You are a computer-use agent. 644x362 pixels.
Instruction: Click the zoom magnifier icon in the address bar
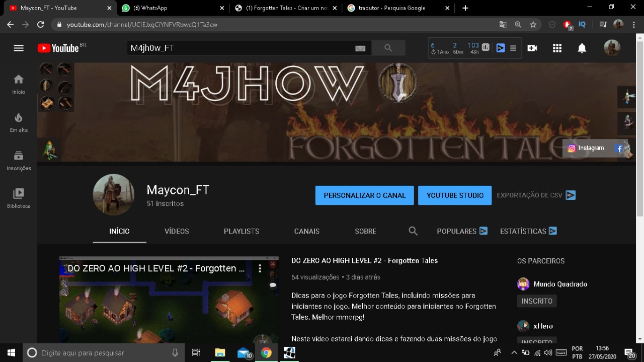coord(518,24)
